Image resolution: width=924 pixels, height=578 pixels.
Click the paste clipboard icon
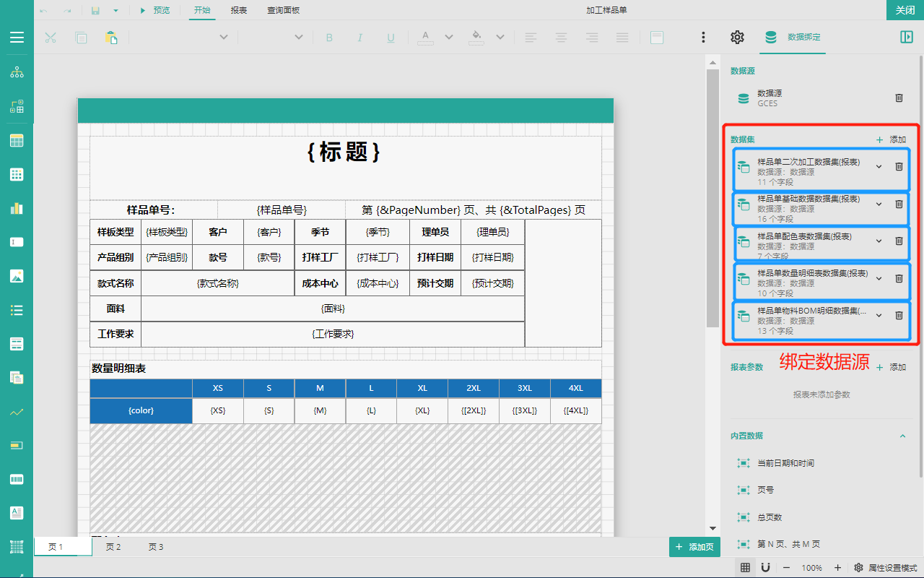pyautogui.click(x=111, y=38)
